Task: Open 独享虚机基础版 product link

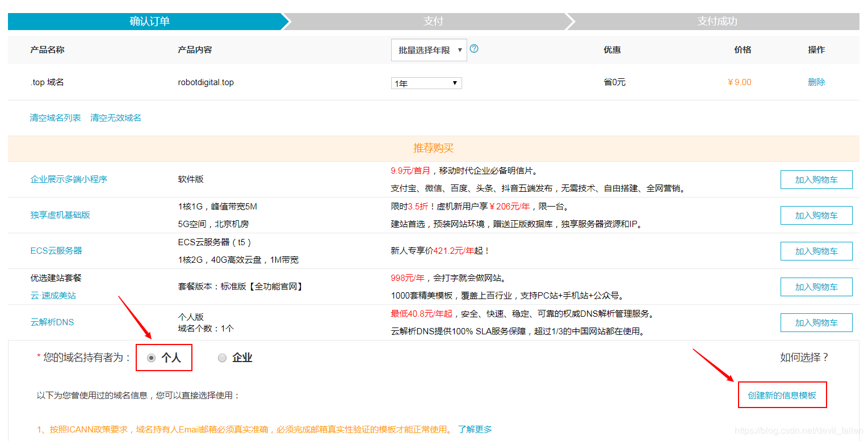Action: click(x=60, y=215)
